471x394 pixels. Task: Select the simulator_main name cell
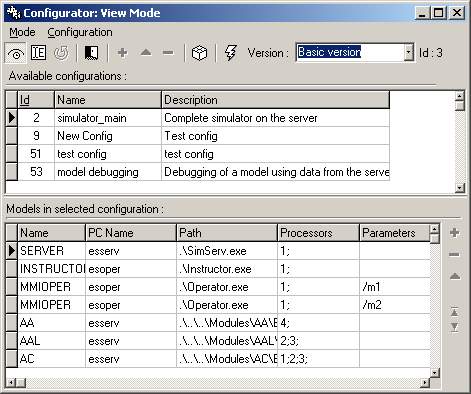coord(108,118)
